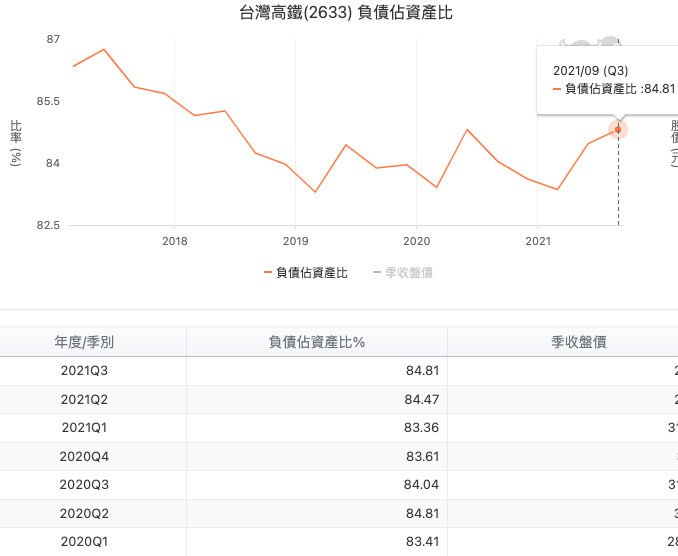Viewport: 678px width, 556px height.
Task: Select the 2021Q2 row label
Action: (84, 400)
